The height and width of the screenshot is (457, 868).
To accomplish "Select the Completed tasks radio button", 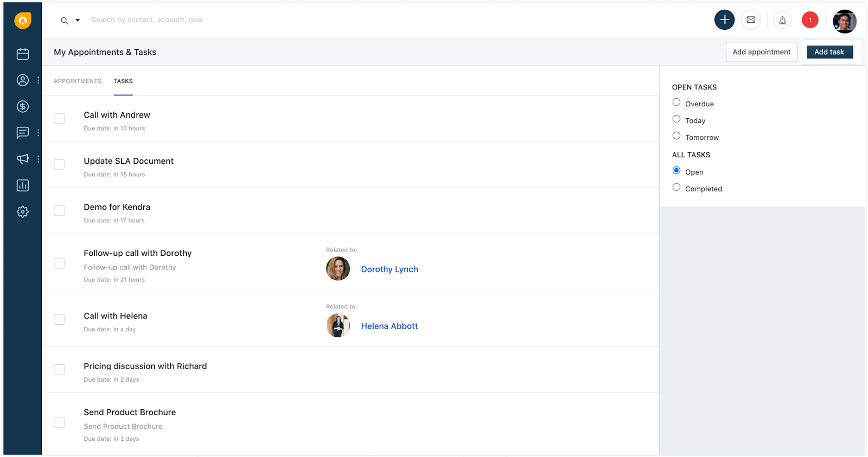I will pos(676,188).
